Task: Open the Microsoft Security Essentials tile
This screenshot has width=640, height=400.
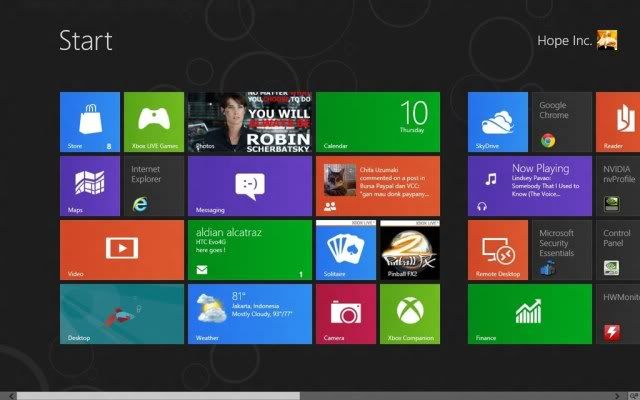Action: click(x=562, y=250)
